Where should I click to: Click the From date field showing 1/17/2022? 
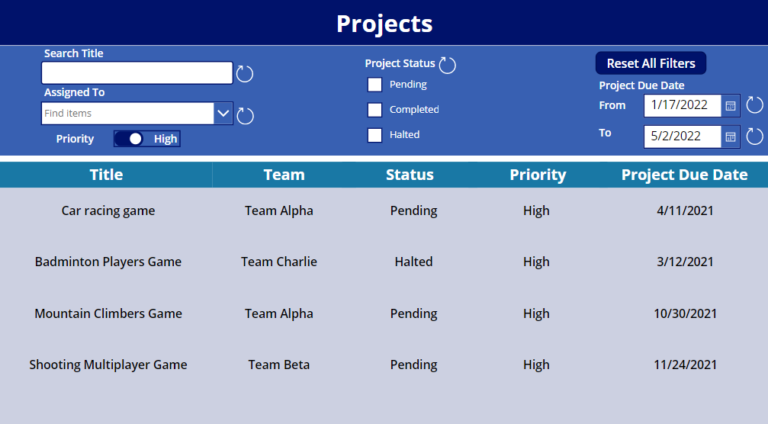682,106
